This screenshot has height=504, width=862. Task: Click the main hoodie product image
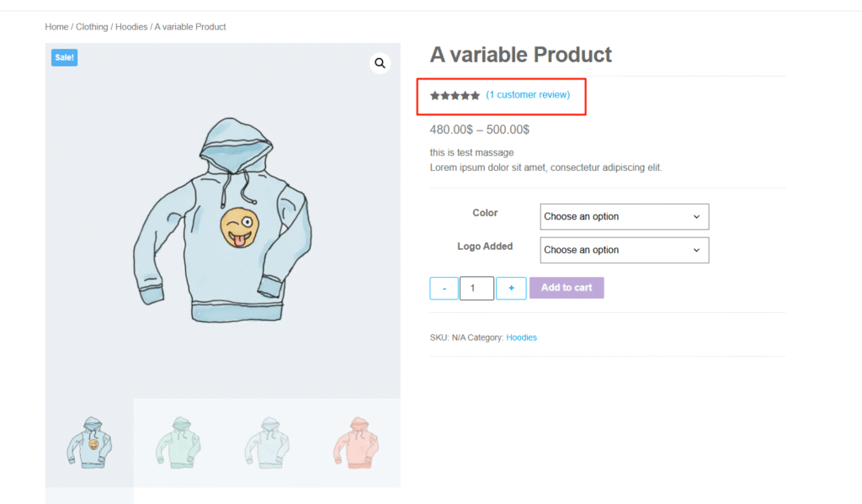222,220
